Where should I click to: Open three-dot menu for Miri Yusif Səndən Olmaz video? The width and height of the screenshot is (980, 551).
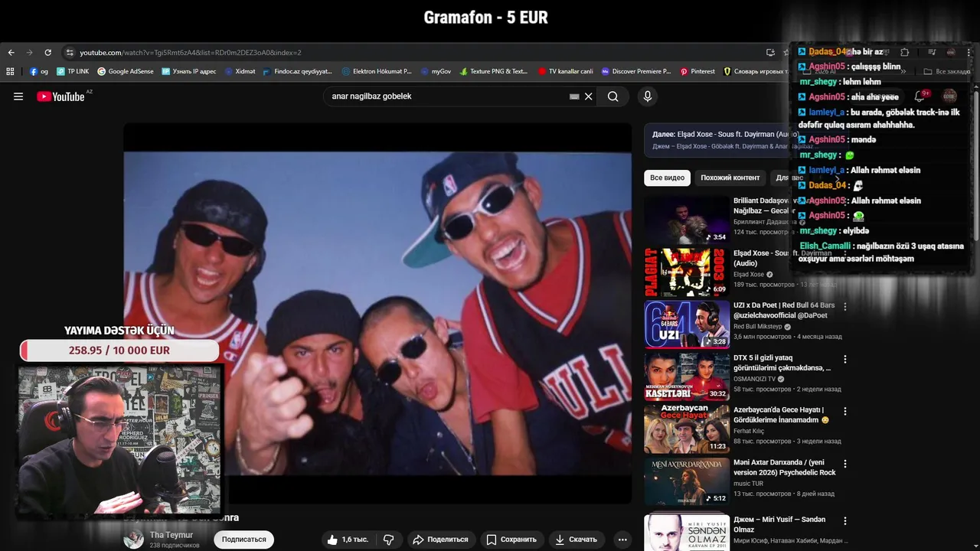[x=845, y=520]
